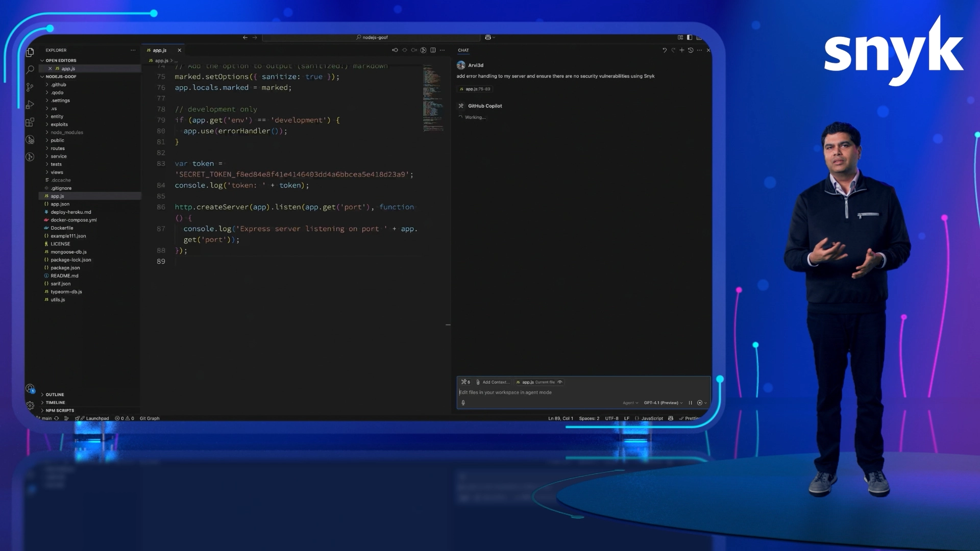Viewport: 980px width, 551px height.
Task: Open the Extensions view icon
Action: point(30,122)
